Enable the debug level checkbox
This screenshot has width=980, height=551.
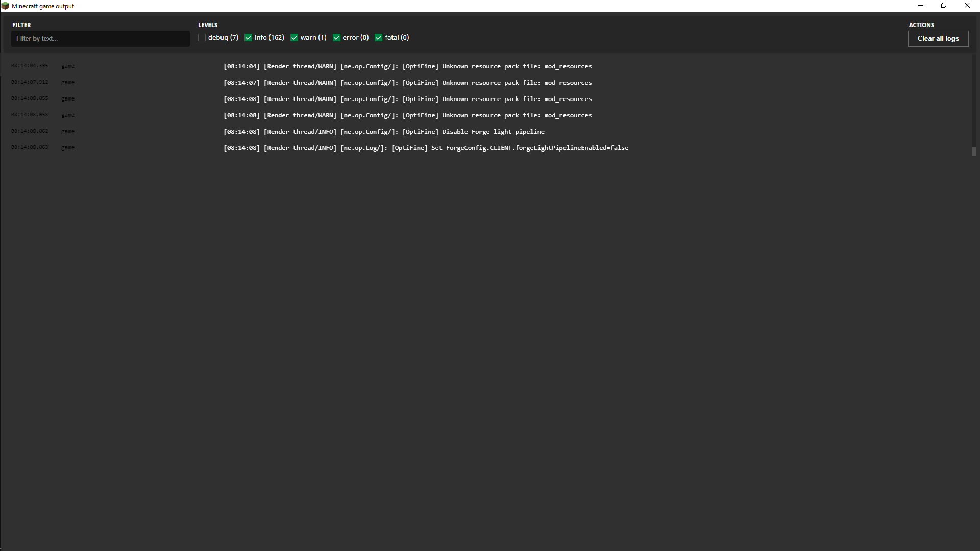(202, 38)
